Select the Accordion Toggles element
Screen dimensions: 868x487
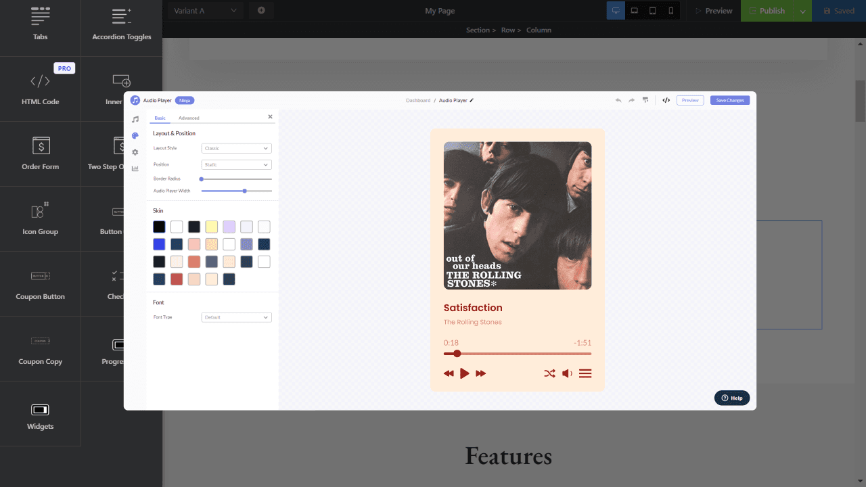coord(122,24)
